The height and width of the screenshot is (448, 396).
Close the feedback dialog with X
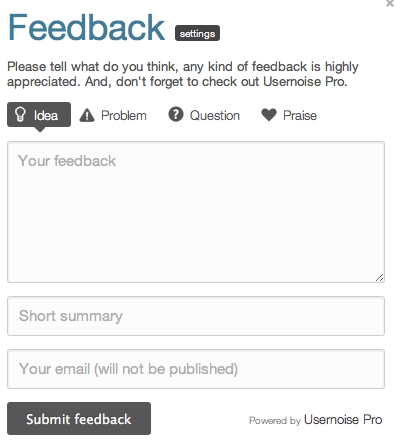[390, 3]
